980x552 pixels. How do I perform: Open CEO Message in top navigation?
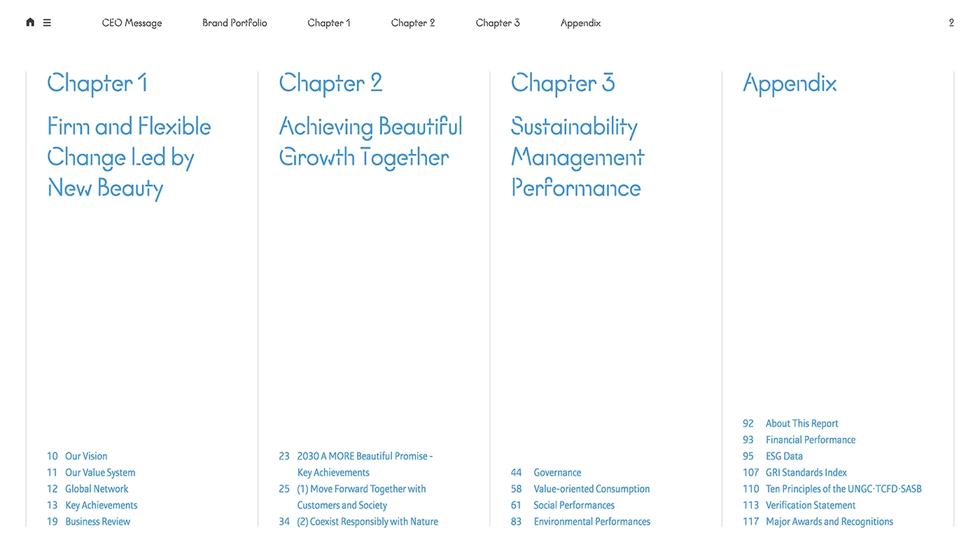click(x=132, y=22)
